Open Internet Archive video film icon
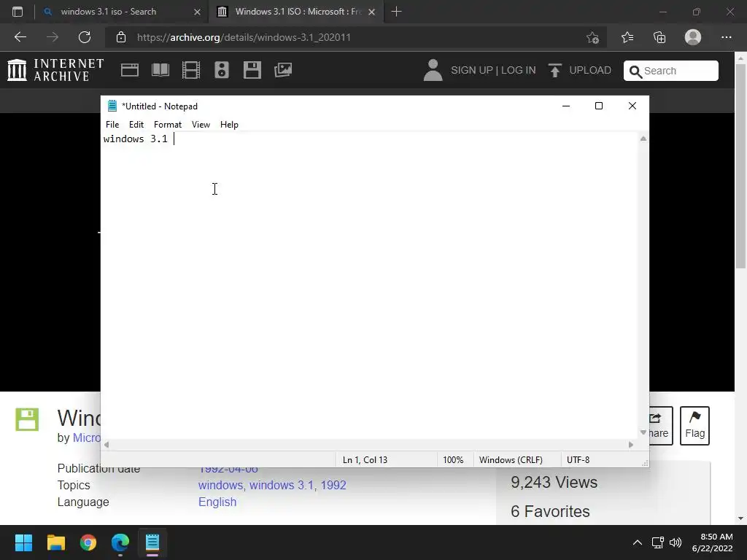Image resolution: width=747 pixels, height=560 pixels. (x=191, y=70)
